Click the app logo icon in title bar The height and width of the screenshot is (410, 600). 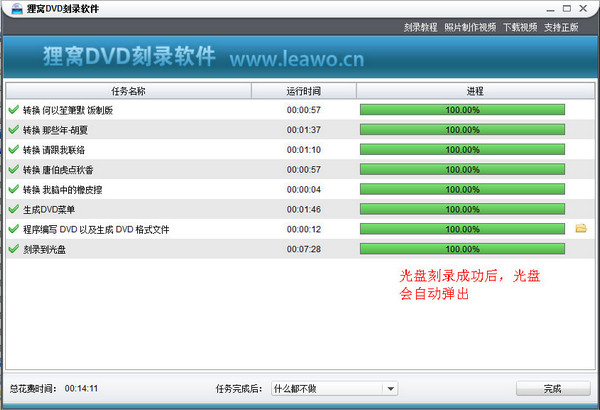tap(17, 8)
